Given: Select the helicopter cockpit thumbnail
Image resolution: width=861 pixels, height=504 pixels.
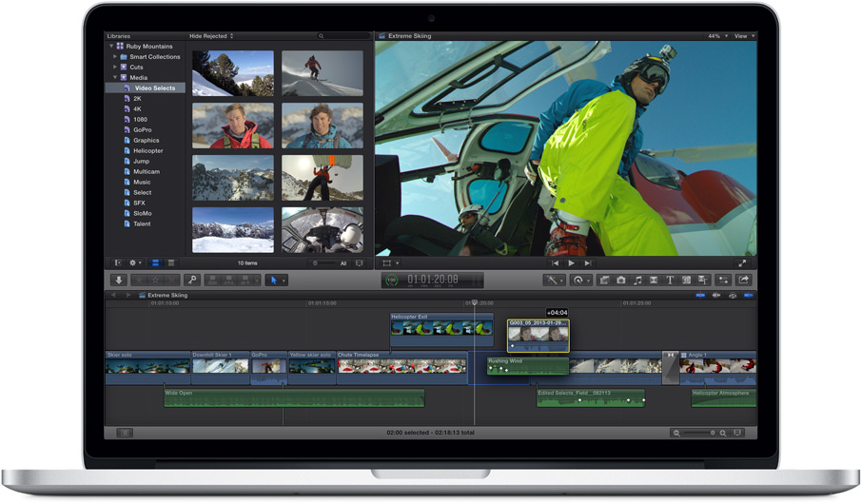Looking at the screenshot, I should point(323,229).
